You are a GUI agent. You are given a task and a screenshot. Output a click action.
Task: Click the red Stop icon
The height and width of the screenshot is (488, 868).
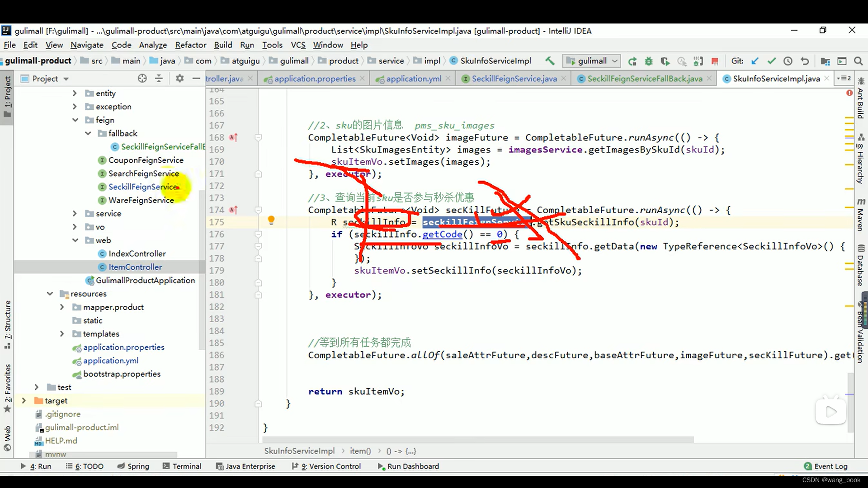[715, 61]
